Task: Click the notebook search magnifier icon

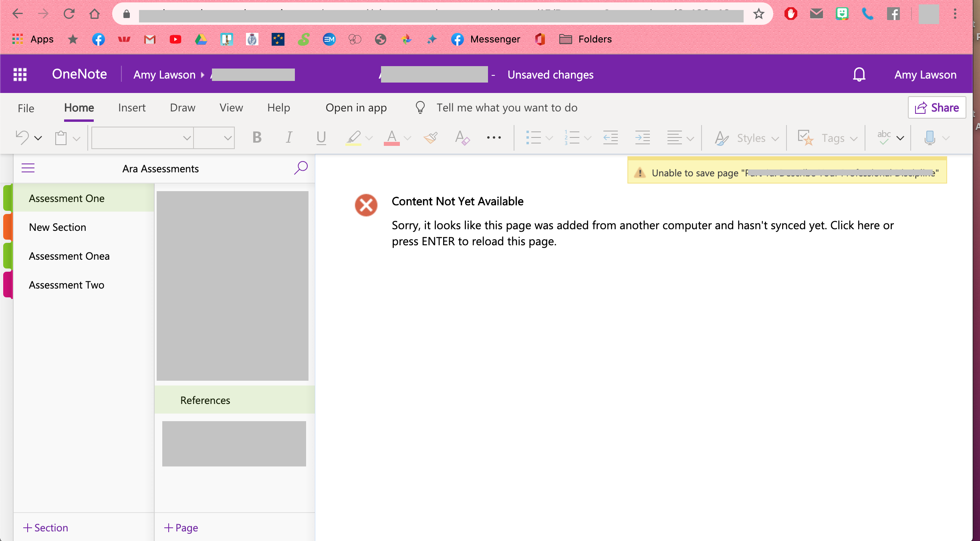Action: pos(300,168)
